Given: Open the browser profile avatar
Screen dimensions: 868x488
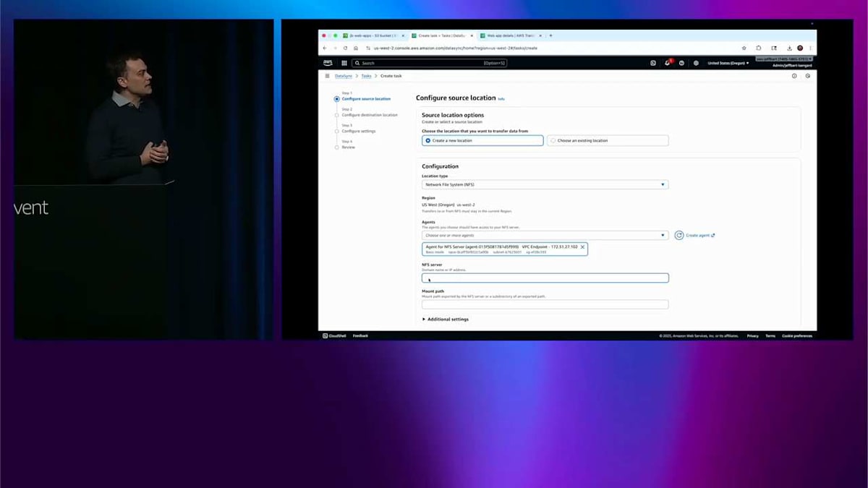Looking at the screenshot, I should click(x=800, y=48).
